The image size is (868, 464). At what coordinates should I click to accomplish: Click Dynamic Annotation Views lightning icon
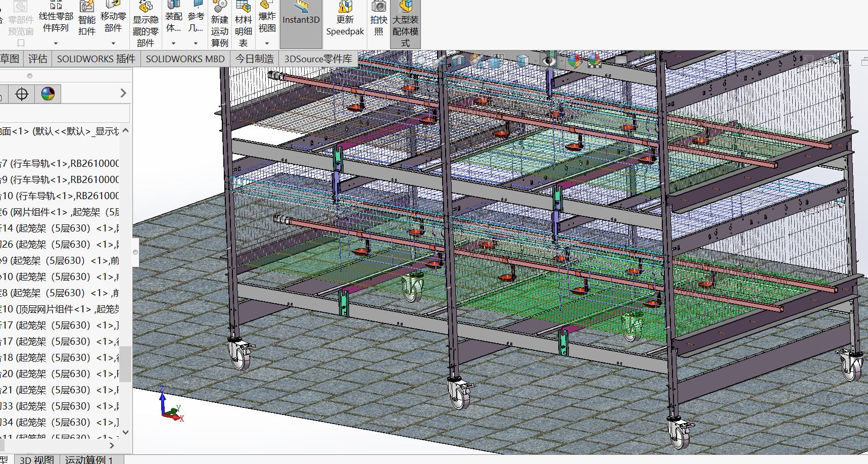pos(477,61)
